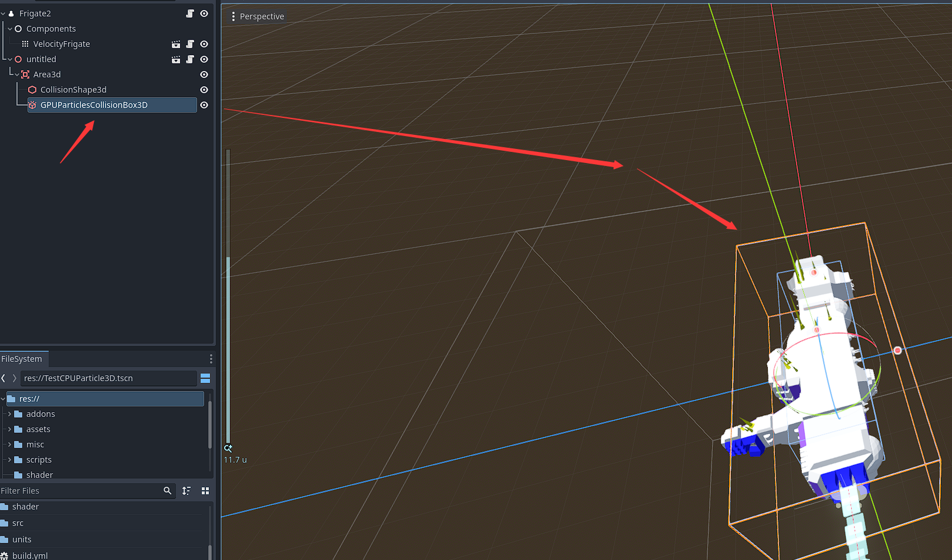Hide the untitled node
The image size is (952, 560).
click(204, 59)
